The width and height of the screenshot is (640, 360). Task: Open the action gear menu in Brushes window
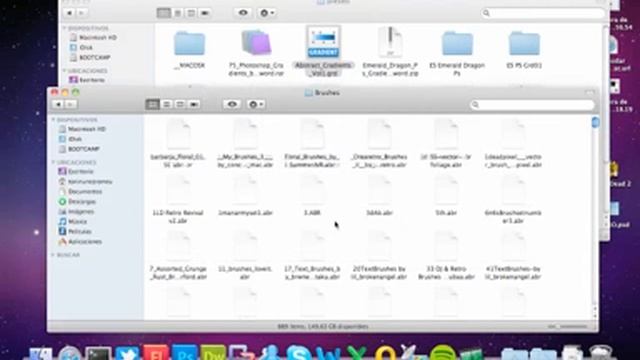coord(256,104)
